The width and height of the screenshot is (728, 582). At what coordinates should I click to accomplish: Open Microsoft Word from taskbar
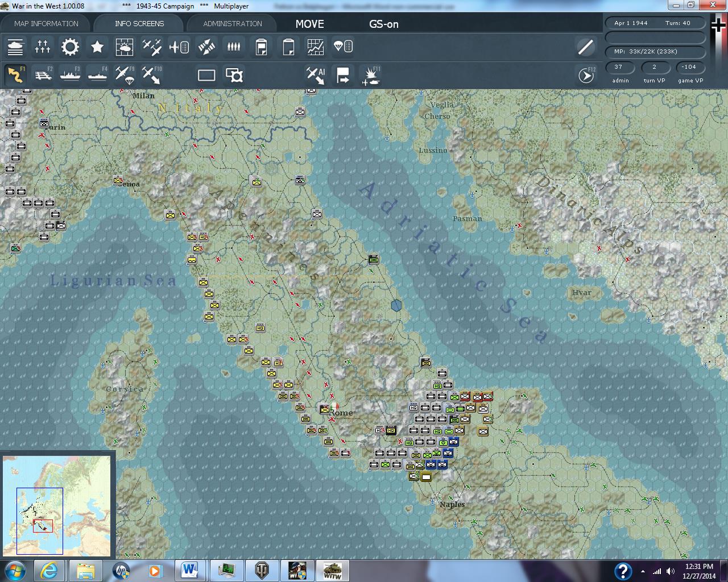tap(189, 571)
